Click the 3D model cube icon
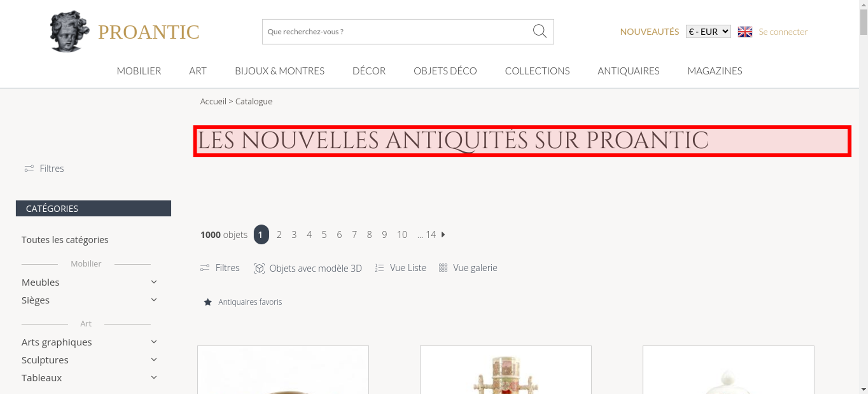 coord(259,268)
